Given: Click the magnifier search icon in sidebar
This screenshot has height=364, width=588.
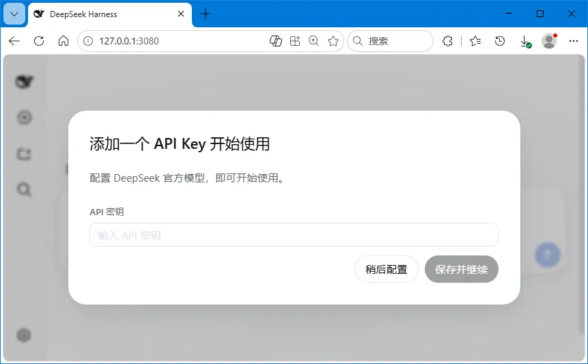Looking at the screenshot, I should pyautogui.click(x=25, y=190).
